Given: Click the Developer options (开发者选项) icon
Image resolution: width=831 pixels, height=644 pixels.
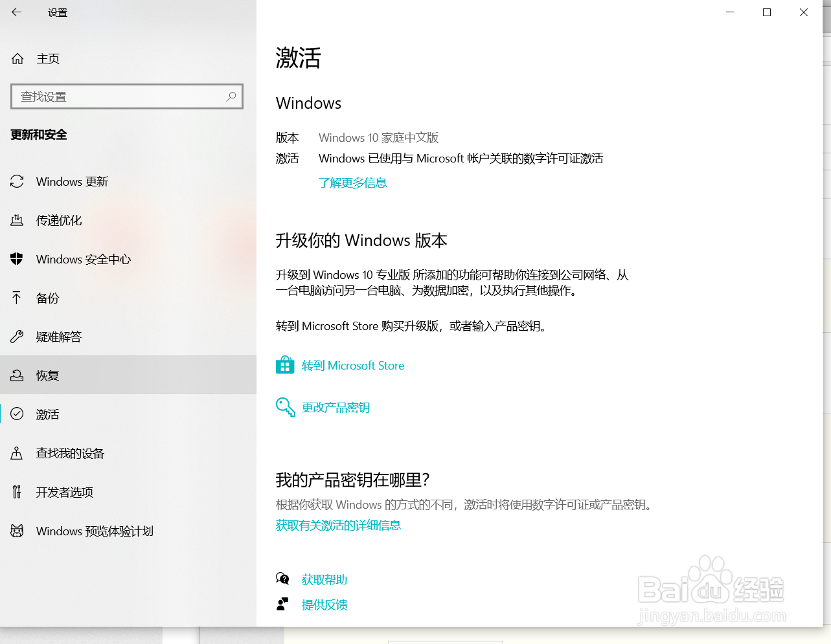Looking at the screenshot, I should (x=17, y=492).
